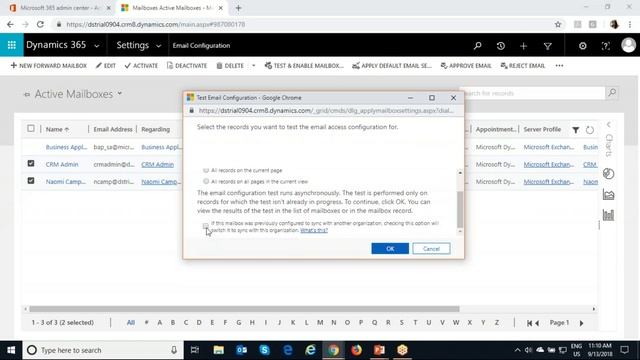Screen dimensions: 640x360
Task: Expand the Charts pane arrow
Action: pos(609,124)
